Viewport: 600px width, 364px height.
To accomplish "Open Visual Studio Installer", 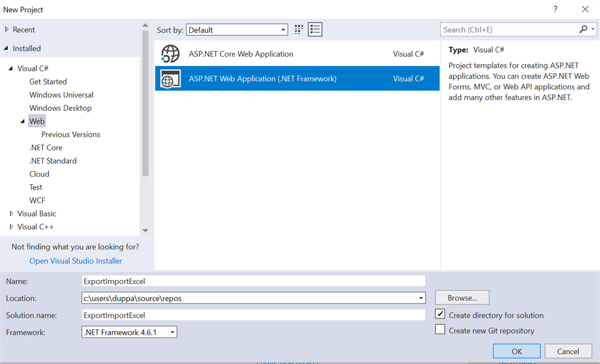I will point(75,260).
